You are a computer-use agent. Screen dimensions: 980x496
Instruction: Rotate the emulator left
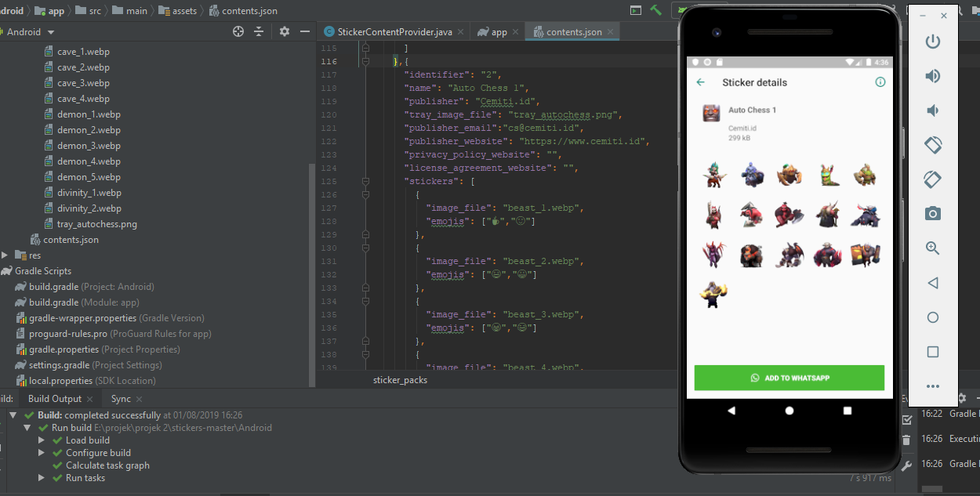pyautogui.click(x=933, y=145)
